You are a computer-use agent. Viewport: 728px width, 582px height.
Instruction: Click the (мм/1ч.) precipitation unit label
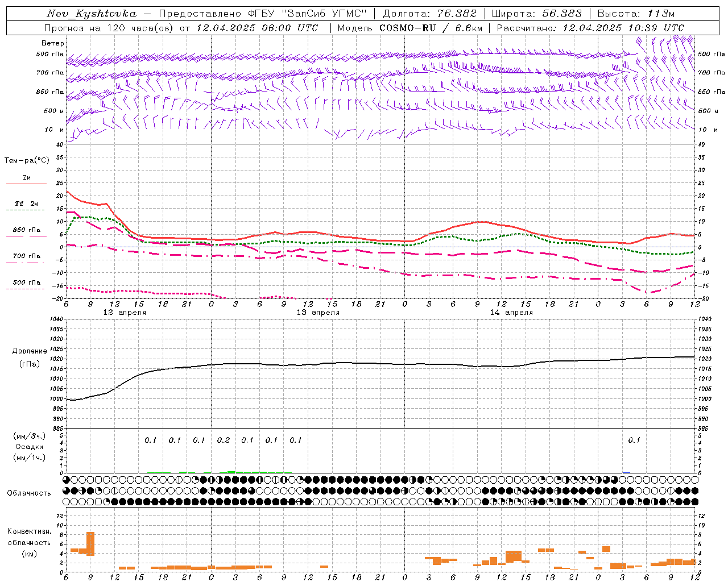(30, 458)
